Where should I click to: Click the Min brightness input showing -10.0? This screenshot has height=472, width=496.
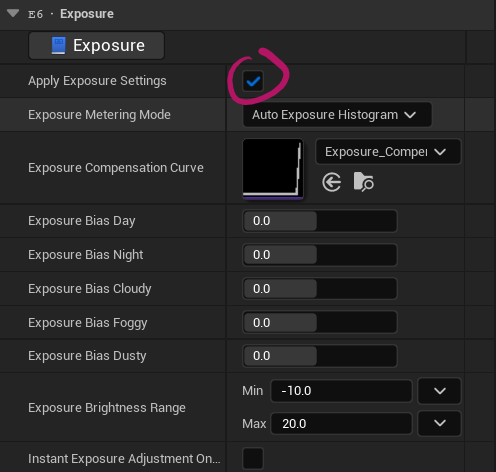(x=341, y=391)
